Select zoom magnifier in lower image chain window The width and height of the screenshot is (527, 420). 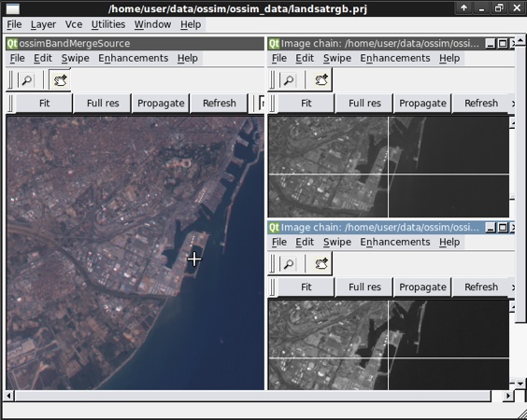pos(289,264)
